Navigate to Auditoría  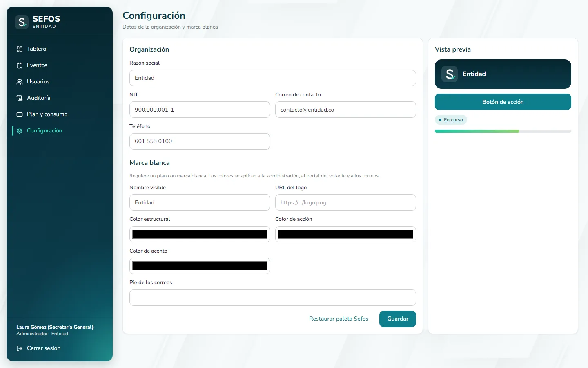(60, 98)
